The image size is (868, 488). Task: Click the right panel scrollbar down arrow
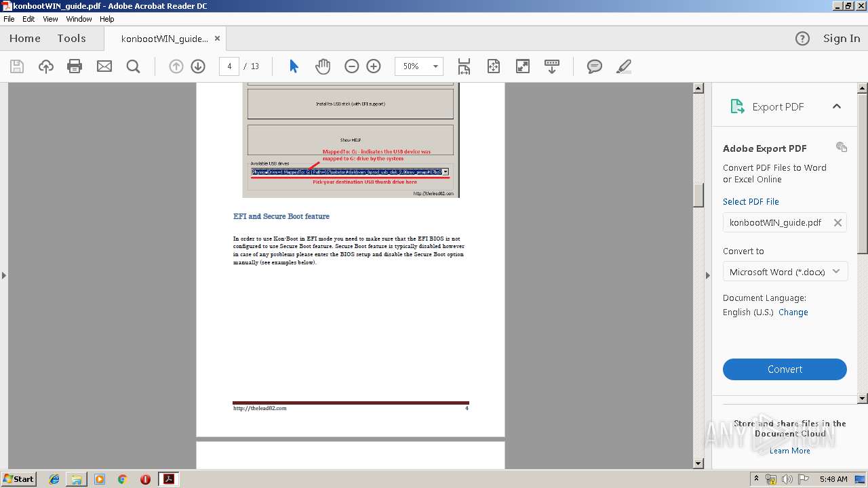863,399
